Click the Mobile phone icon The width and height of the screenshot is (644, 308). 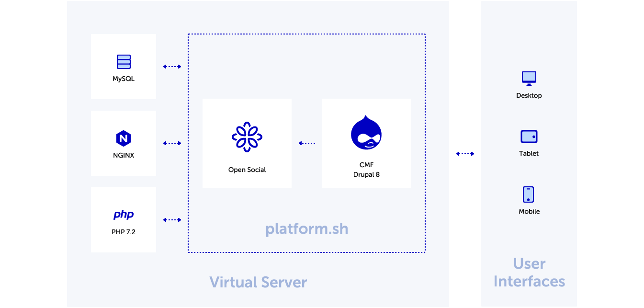click(528, 194)
